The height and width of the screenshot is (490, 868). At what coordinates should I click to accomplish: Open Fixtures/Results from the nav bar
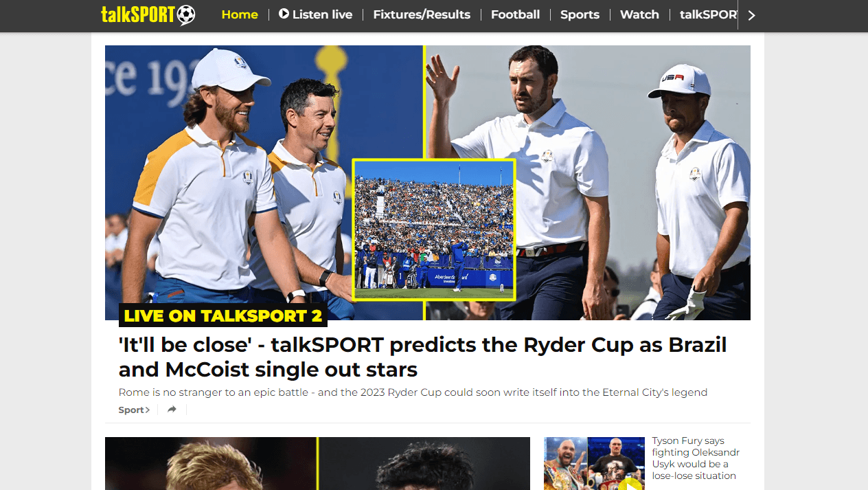(x=422, y=14)
